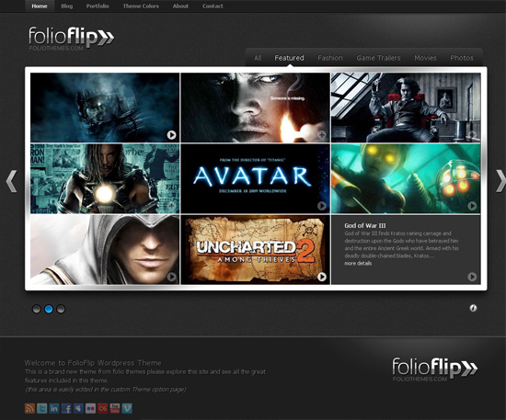Play the Uncharted 2 video
The width and height of the screenshot is (506, 420).
pos(322,277)
